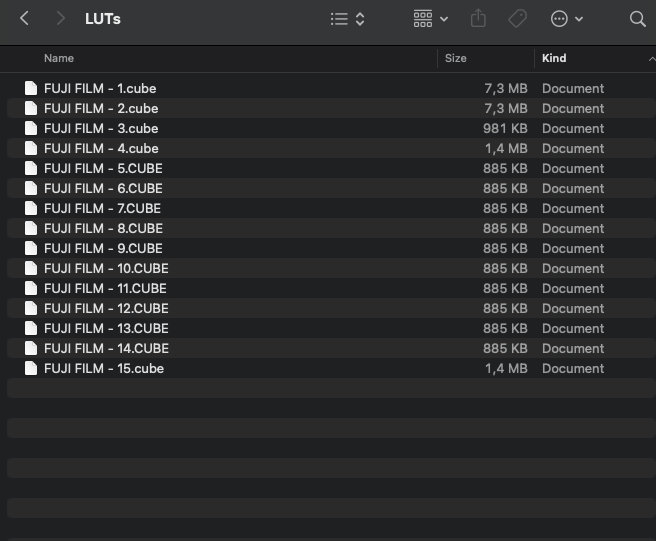Click the FUJI FILM - 12.CUBE file icon
This screenshot has height=541, width=656.
(31, 308)
